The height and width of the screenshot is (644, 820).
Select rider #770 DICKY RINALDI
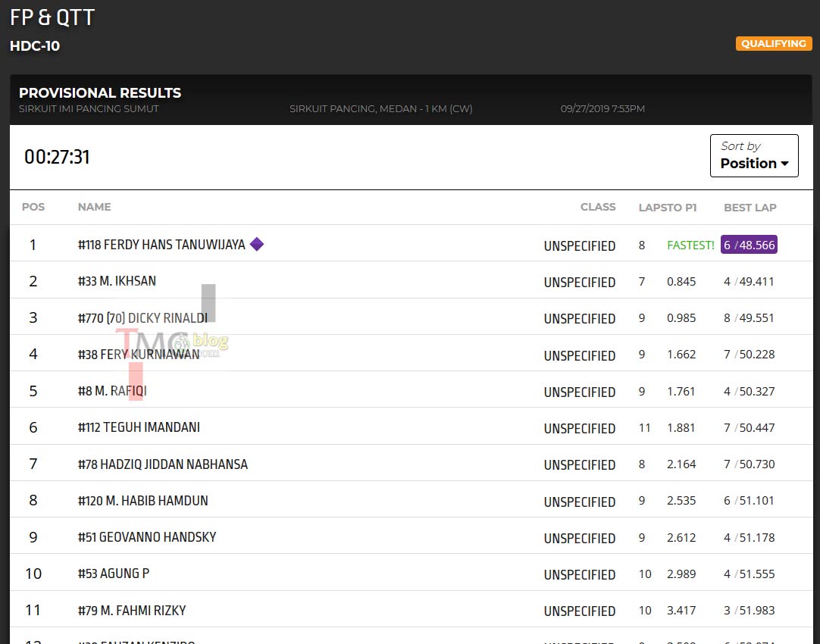click(x=142, y=317)
